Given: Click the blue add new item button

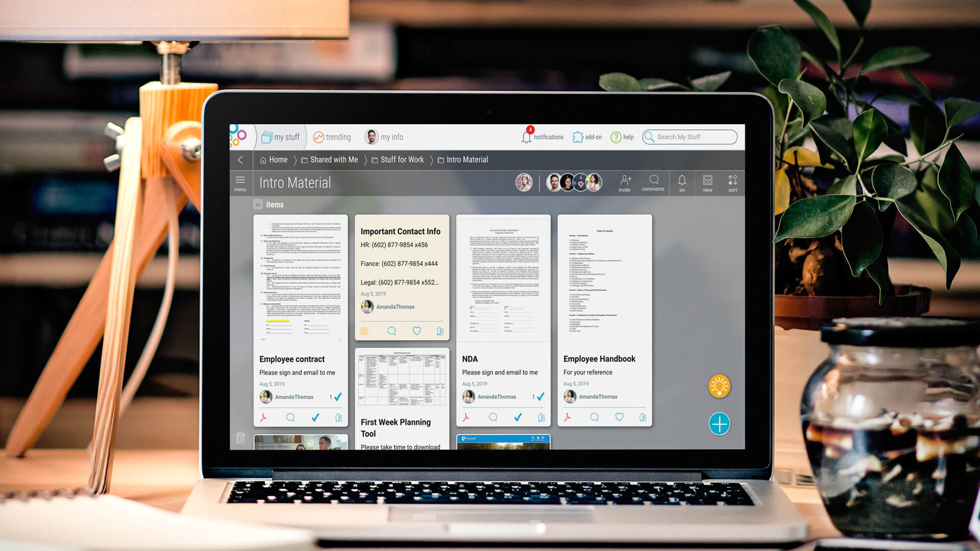Looking at the screenshot, I should click(x=720, y=424).
